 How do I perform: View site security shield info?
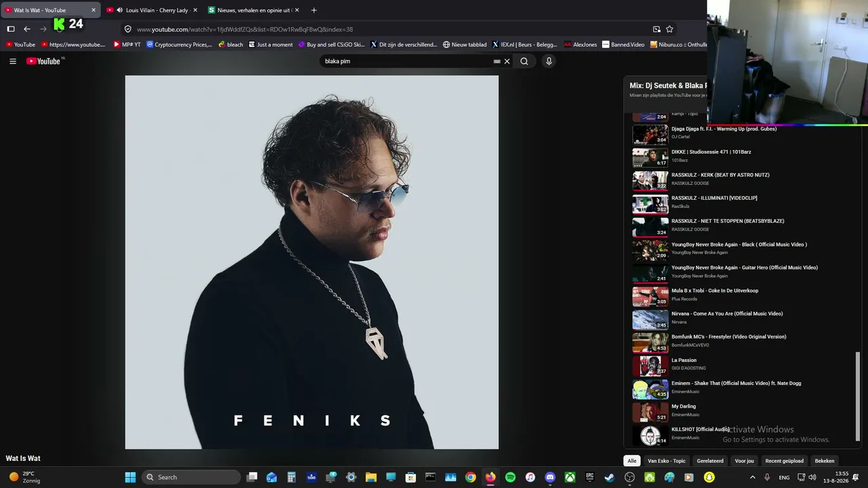(127, 29)
